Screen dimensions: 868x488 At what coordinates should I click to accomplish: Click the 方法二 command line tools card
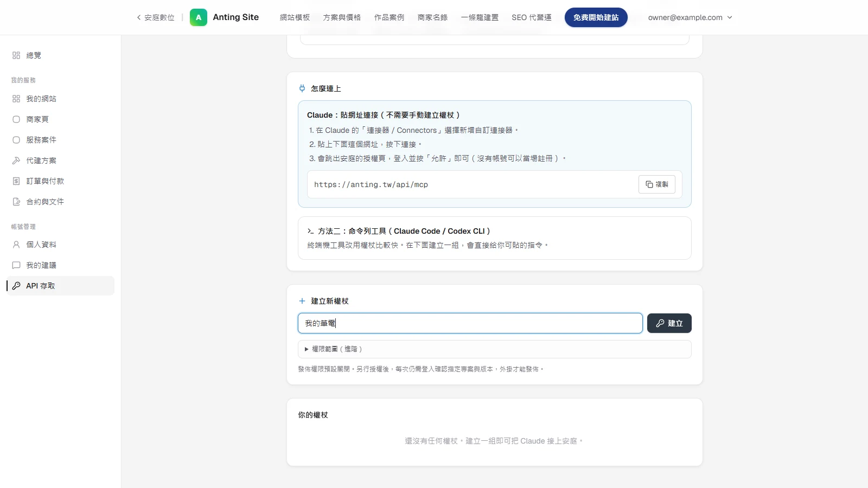click(x=495, y=238)
